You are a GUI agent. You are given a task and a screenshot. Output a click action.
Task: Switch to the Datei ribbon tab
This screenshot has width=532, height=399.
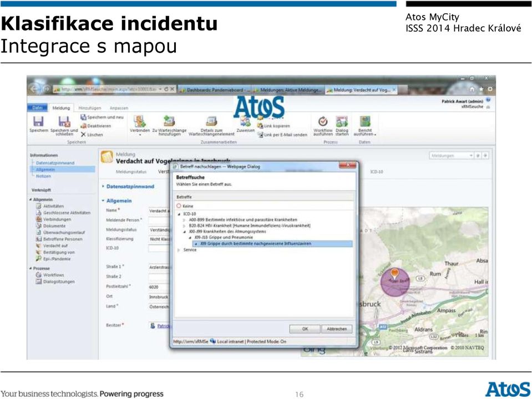(x=37, y=108)
